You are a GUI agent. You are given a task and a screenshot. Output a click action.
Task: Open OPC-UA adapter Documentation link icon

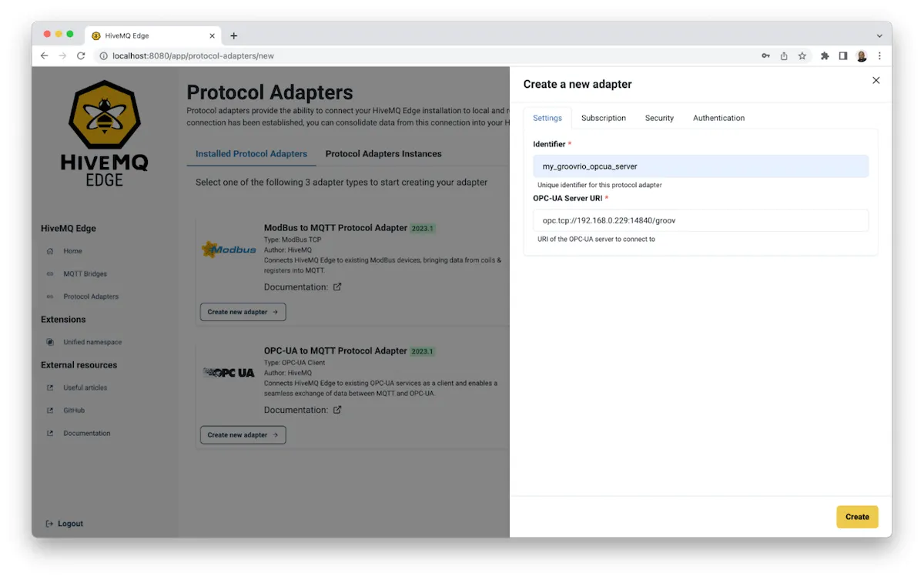coord(337,410)
